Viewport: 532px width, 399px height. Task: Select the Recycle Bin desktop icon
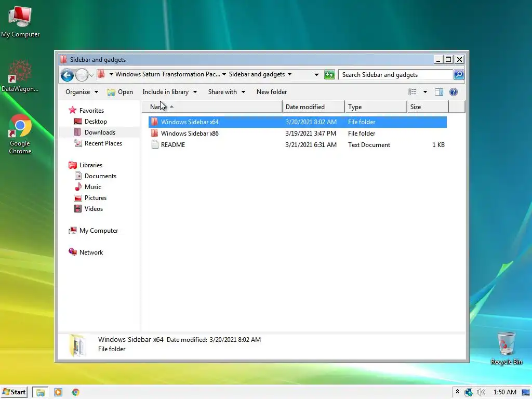[x=506, y=348]
